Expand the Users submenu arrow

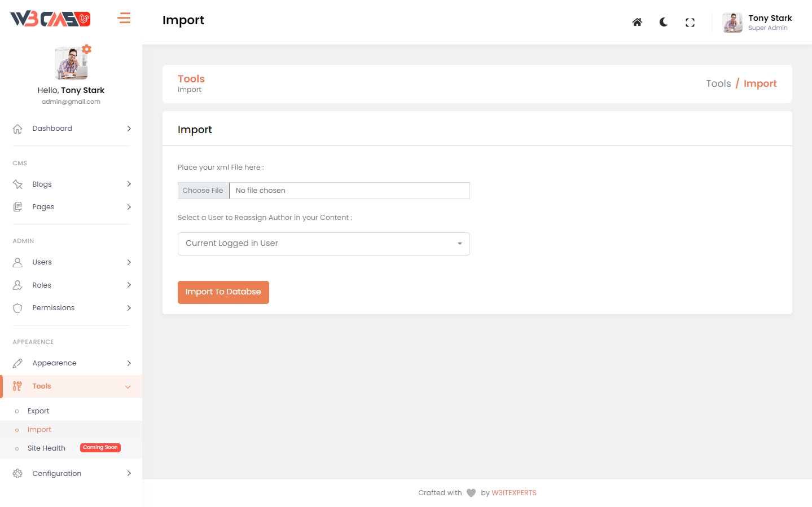pyautogui.click(x=129, y=262)
